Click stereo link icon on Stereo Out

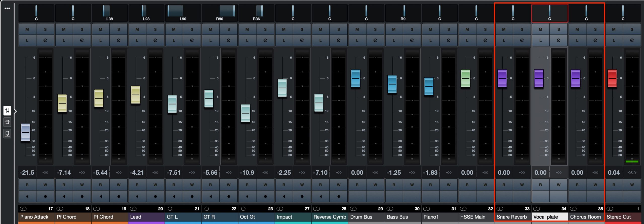[x=610, y=209]
